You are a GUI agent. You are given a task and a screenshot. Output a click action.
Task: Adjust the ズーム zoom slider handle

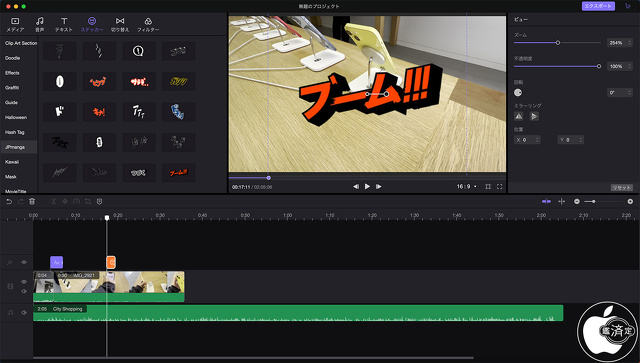click(x=558, y=42)
